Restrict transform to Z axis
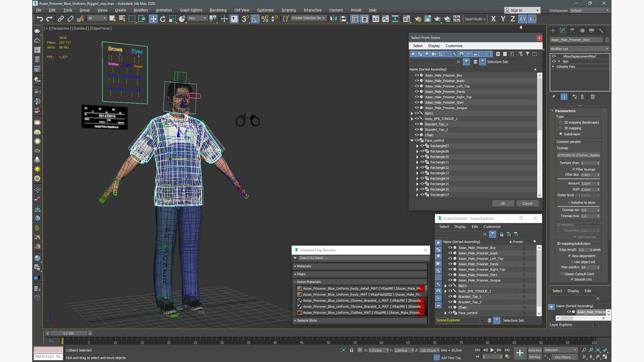The image size is (644, 362). 513,19
